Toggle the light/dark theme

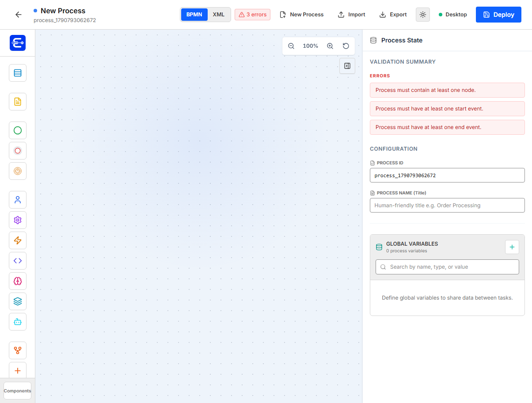(423, 15)
